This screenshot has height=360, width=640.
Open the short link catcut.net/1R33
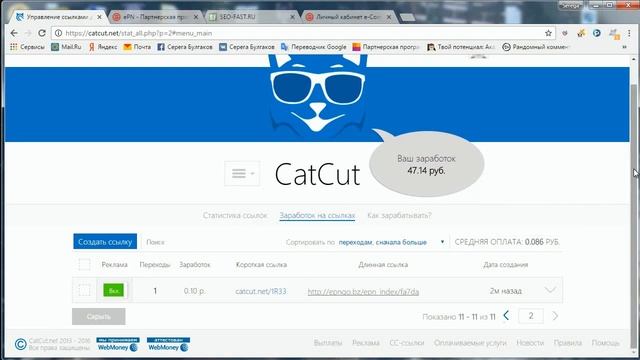[x=261, y=291]
